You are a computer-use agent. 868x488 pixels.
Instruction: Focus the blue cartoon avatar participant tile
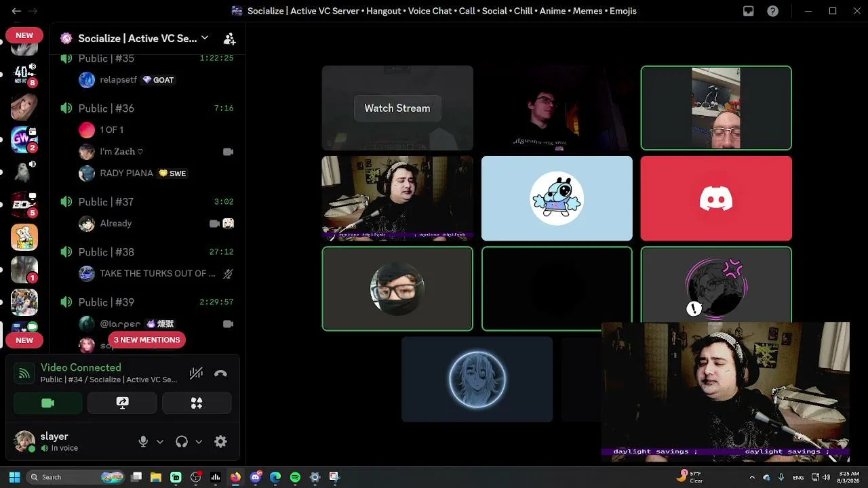[557, 199]
